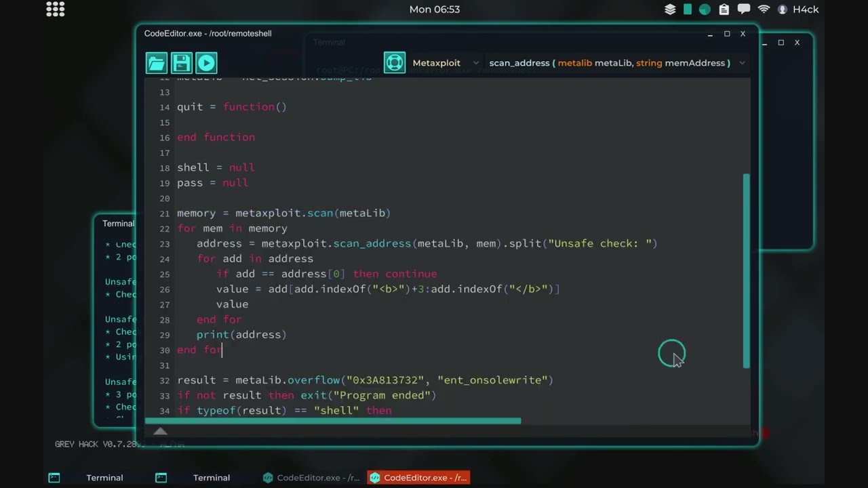Screen dimensions: 868x488
Task: Click the first Terminal taskbar icon
Action: coord(54,478)
